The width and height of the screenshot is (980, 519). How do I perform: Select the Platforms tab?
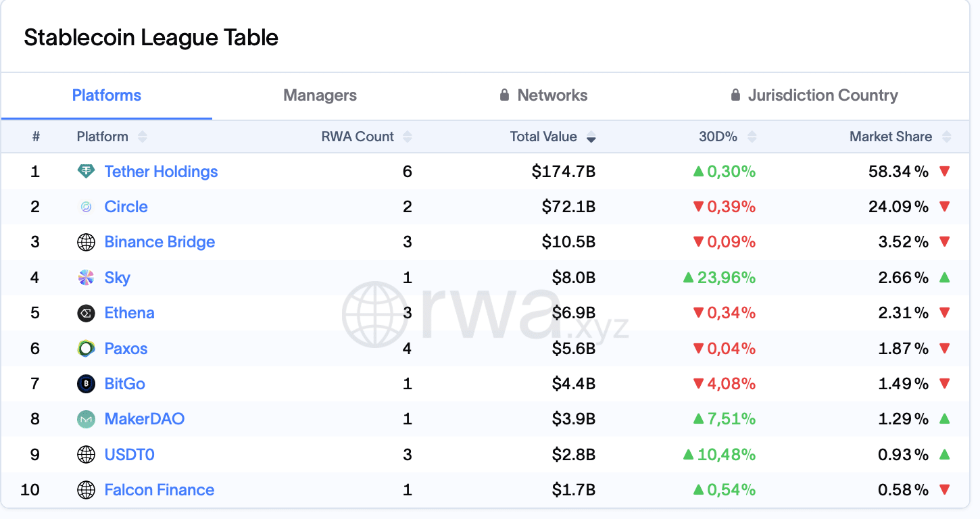point(107,96)
